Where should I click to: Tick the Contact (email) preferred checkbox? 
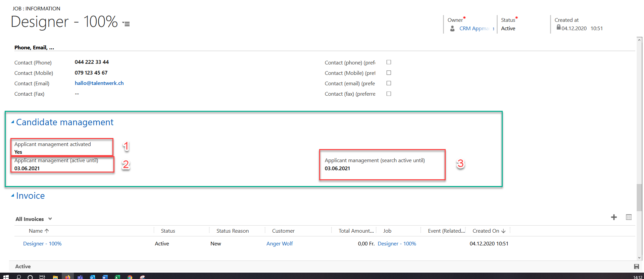389,83
